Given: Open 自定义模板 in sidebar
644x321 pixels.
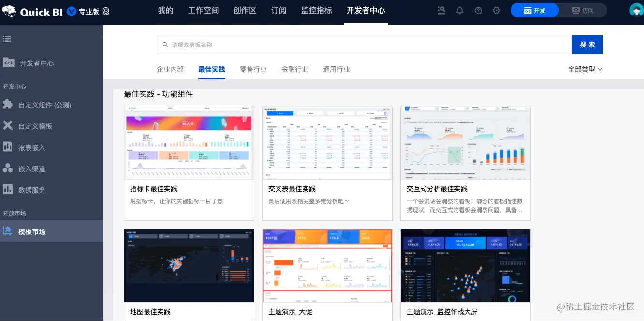Looking at the screenshot, I should tap(35, 126).
